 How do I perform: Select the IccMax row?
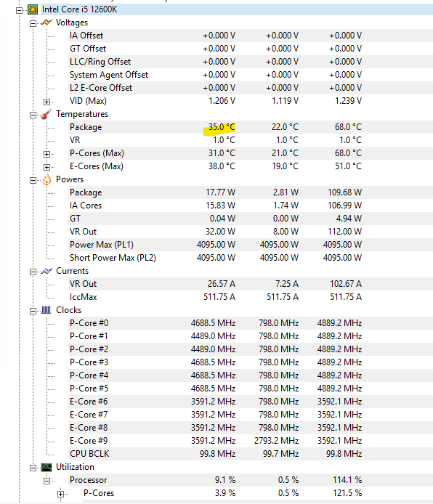pyautogui.click(x=251, y=297)
